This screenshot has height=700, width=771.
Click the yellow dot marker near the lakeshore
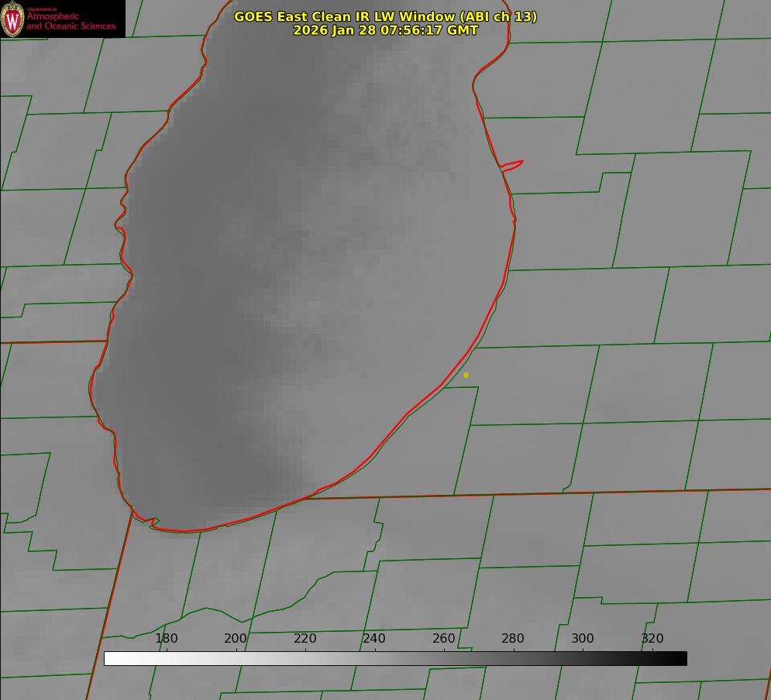(466, 375)
